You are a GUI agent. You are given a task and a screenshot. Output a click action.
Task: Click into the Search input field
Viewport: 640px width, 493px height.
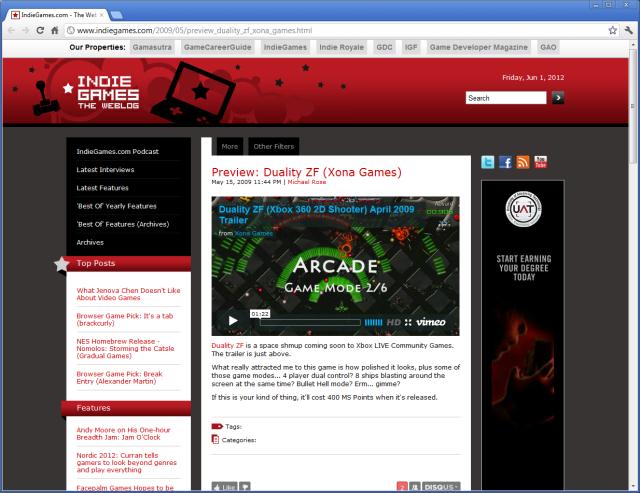506,98
